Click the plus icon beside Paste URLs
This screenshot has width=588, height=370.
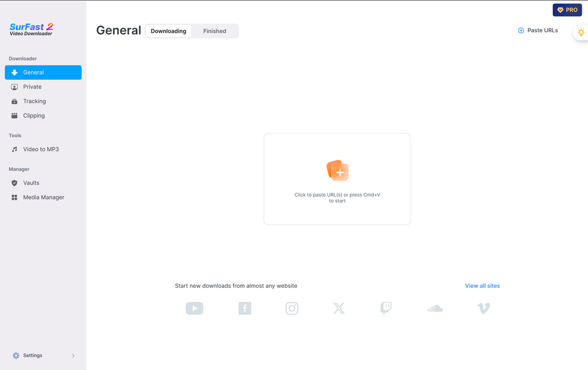(521, 30)
